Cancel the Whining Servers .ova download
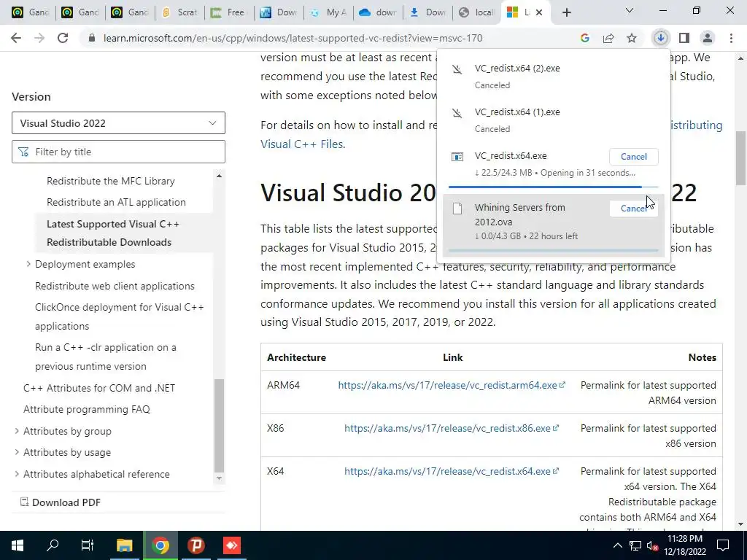The height and width of the screenshot is (560, 747). pos(634,208)
